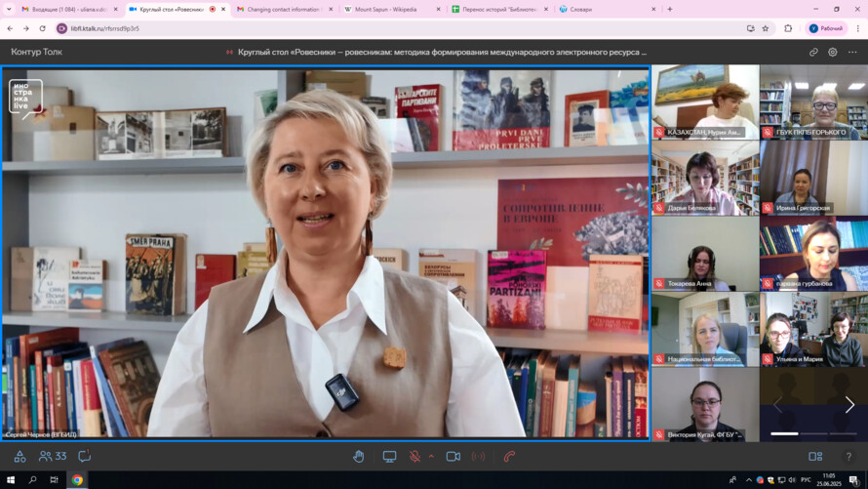The width and height of the screenshot is (868, 489).
Task: Leave the call with red phone icon
Action: pyautogui.click(x=509, y=457)
